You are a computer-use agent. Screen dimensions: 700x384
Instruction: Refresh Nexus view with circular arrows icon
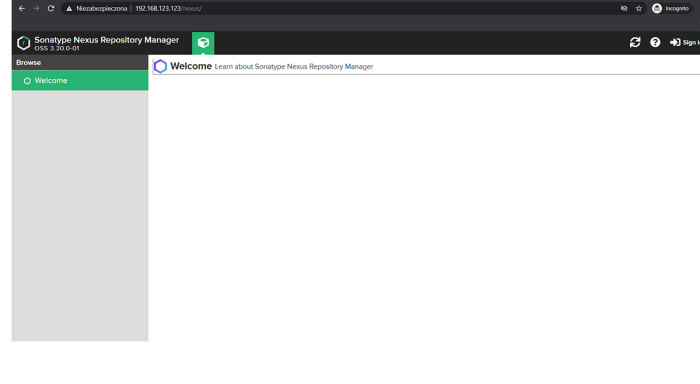click(635, 42)
